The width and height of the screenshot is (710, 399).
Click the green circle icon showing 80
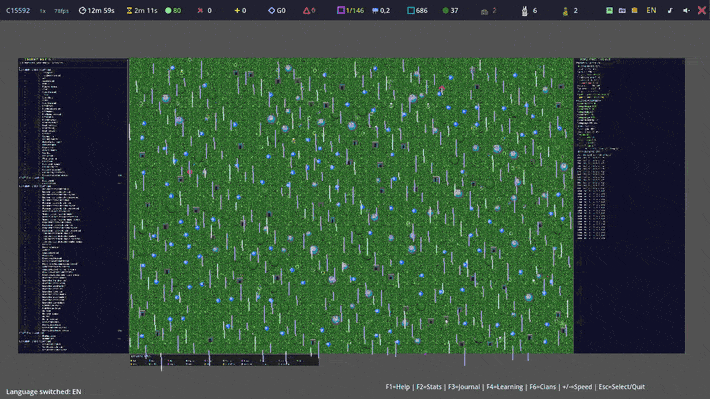point(168,10)
